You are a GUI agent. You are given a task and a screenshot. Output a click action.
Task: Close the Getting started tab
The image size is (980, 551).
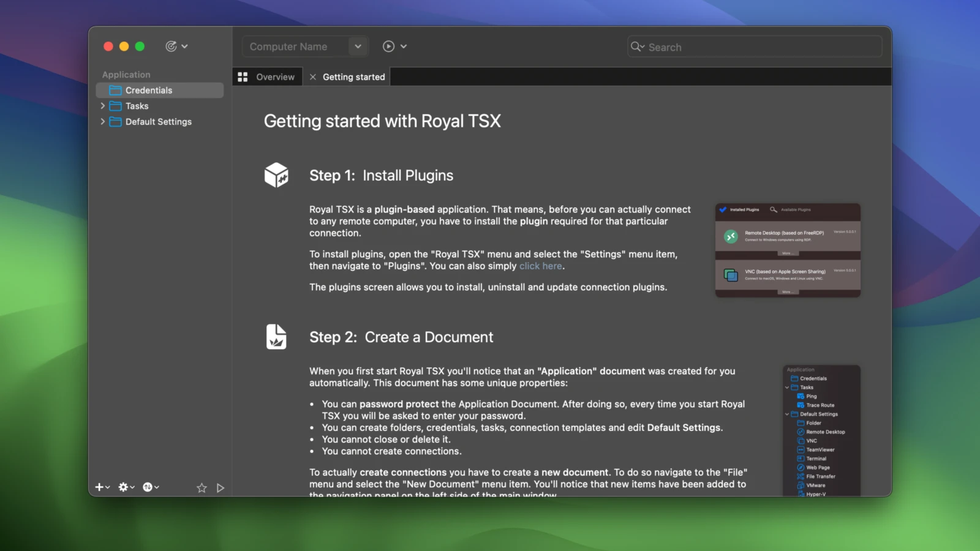tap(313, 76)
